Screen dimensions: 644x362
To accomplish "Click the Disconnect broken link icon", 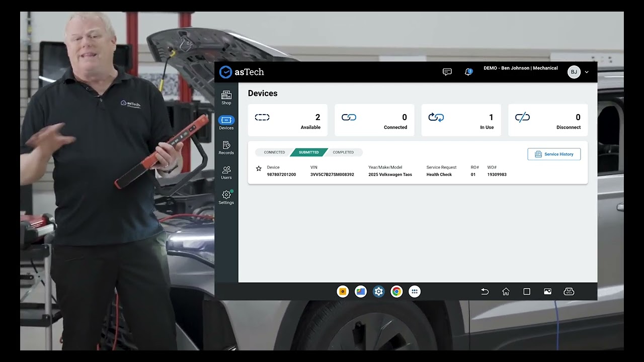I will [522, 117].
